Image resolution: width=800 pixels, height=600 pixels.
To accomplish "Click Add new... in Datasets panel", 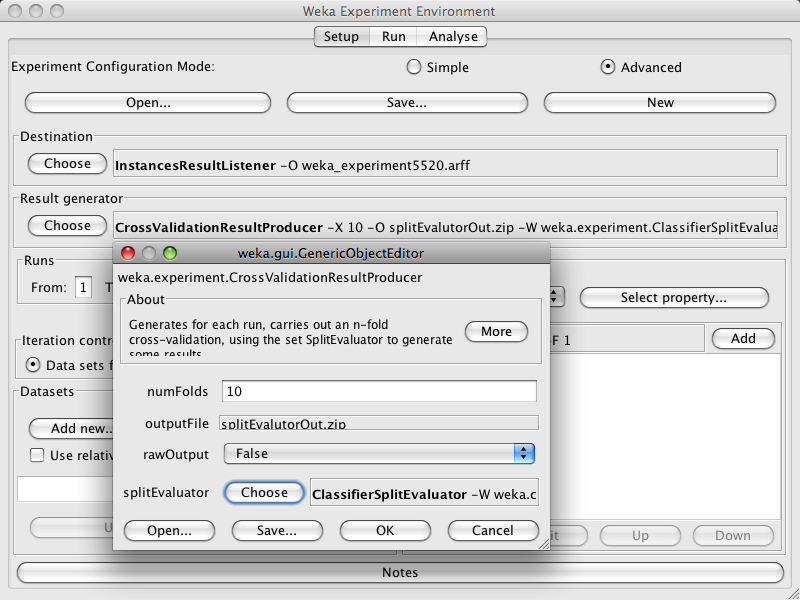I will click(x=71, y=429).
